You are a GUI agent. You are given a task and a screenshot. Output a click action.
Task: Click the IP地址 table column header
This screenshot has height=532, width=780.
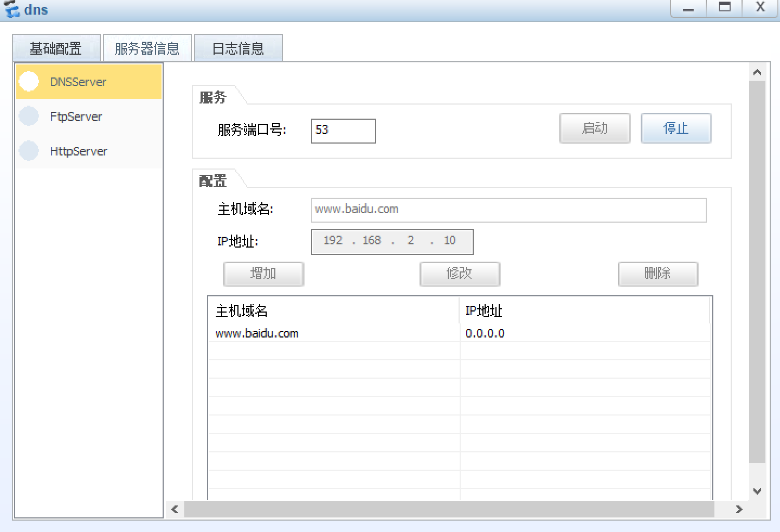[x=585, y=310]
